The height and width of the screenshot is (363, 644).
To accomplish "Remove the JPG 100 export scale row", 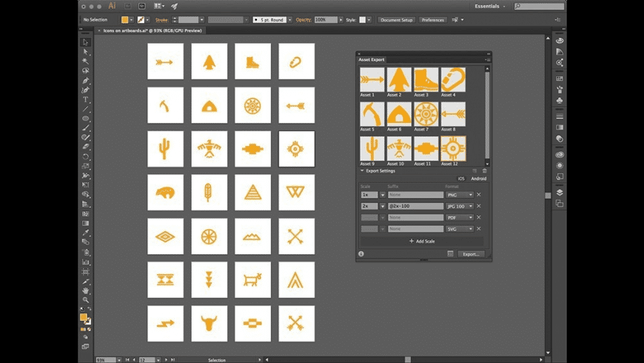I will tap(479, 206).
